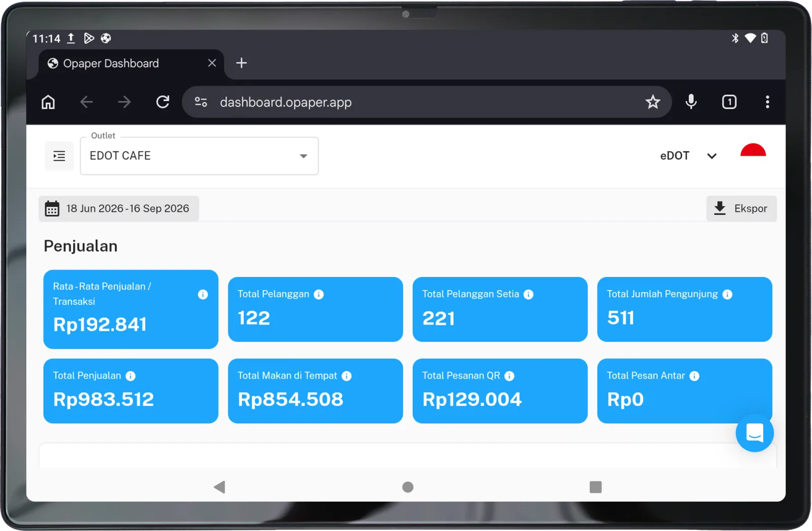Open the tab switcher showing 1 tab

[x=729, y=102]
